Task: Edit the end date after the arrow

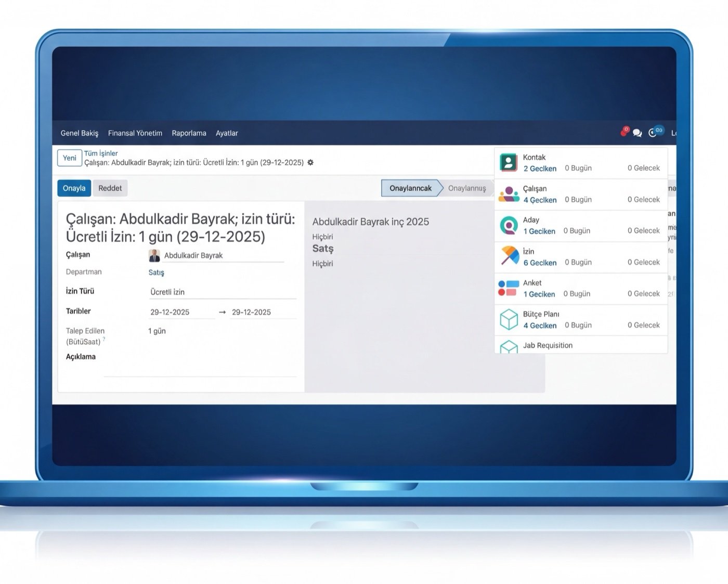Action: click(264, 312)
